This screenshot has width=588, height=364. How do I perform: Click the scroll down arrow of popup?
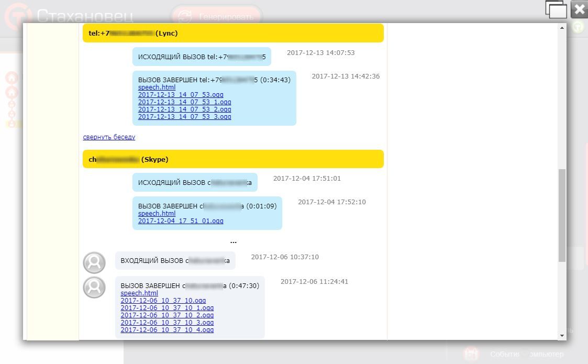[562, 336]
